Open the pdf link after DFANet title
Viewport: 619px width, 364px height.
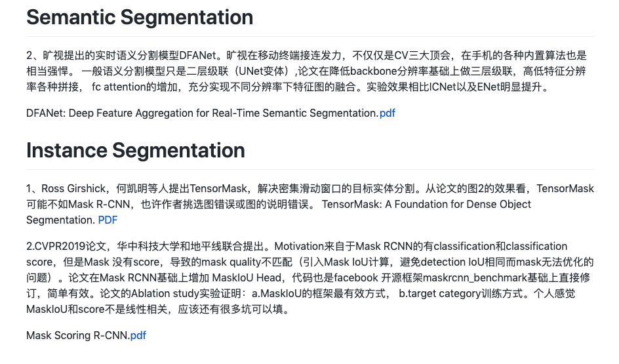387,113
